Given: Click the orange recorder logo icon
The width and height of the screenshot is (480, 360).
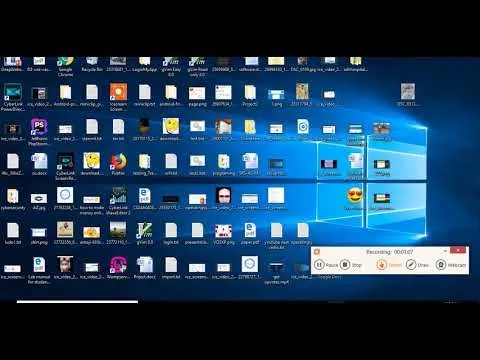Looking at the screenshot, I should (317, 252).
